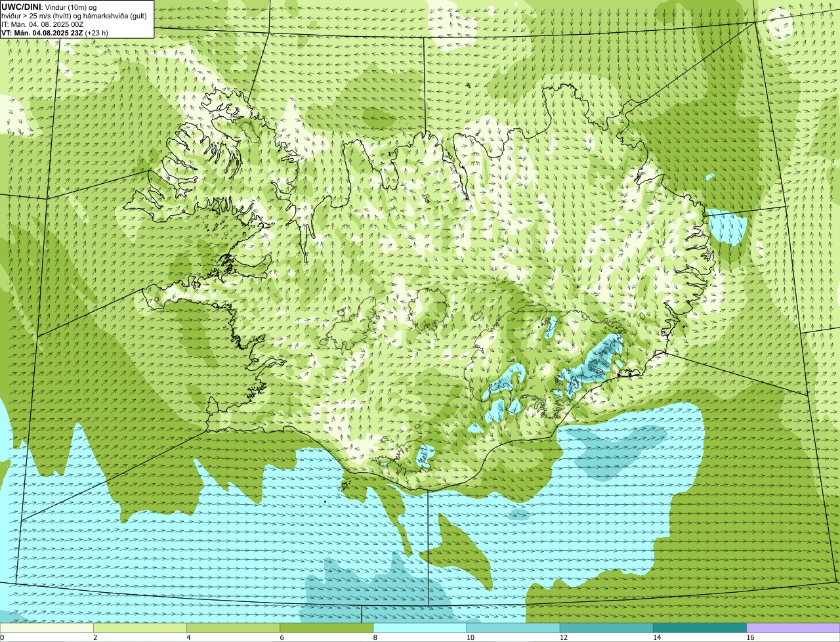The height and width of the screenshot is (642, 840).
Task: Click the valid time 'VT: Mán. 04.08.2025 23Z (+23 h)'
Action: [x=55, y=32]
